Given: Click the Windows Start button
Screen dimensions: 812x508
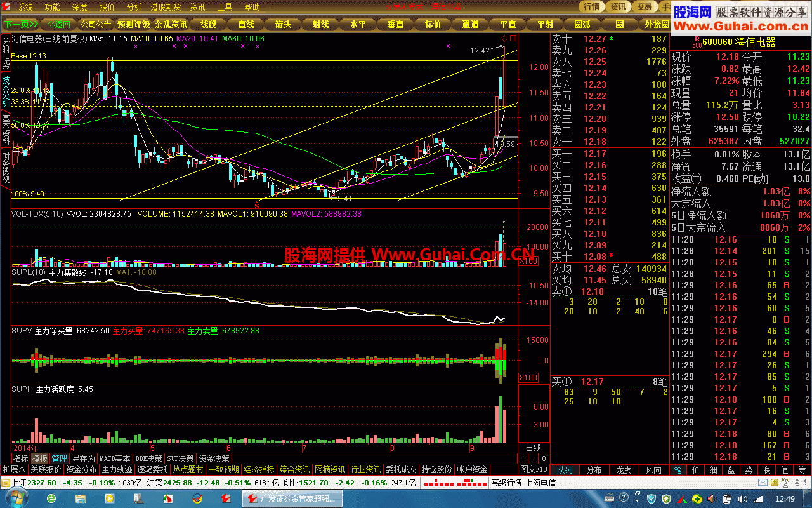Looking at the screenshot, I should [x=16, y=498].
